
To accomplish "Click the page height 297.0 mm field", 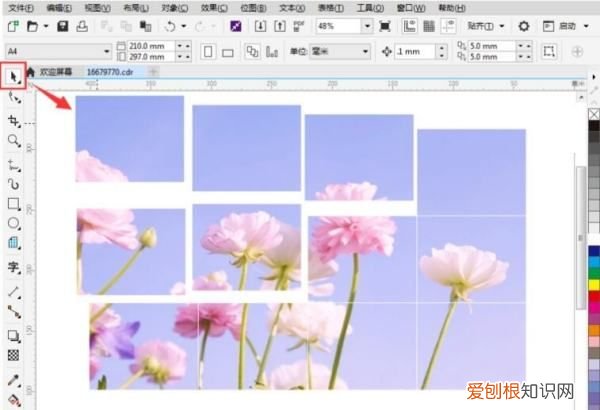I will (x=152, y=57).
